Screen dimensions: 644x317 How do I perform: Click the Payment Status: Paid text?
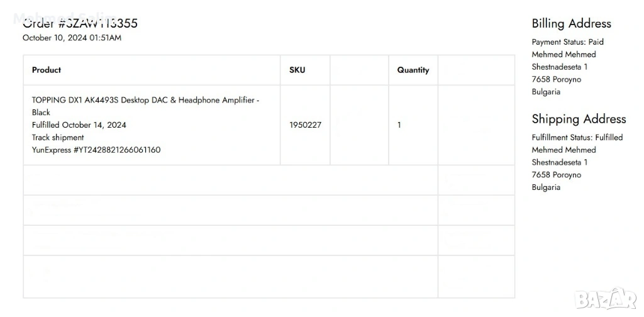567,42
